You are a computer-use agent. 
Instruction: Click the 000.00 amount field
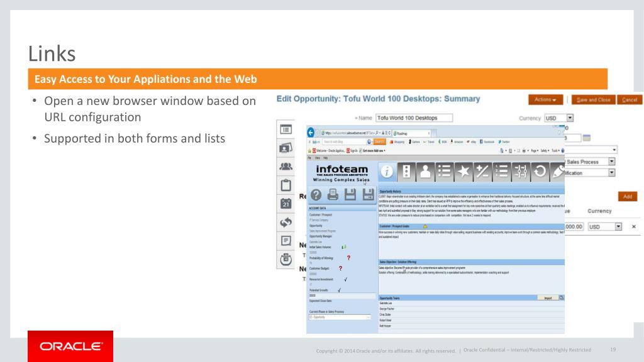click(x=574, y=226)
